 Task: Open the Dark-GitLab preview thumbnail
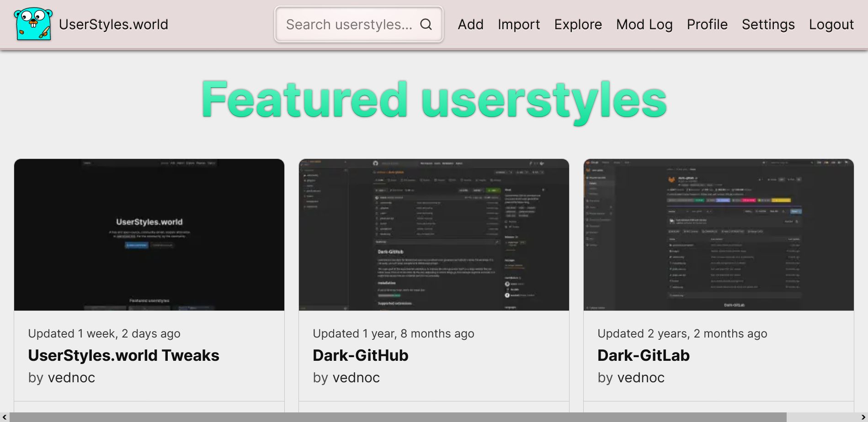point(719,235)
